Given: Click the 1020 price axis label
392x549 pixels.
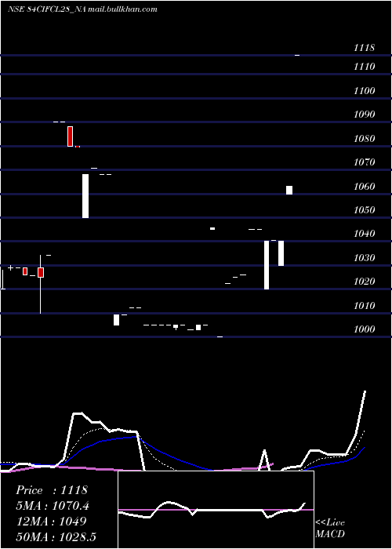Looking at the screenshot, I should coord(364,282).
